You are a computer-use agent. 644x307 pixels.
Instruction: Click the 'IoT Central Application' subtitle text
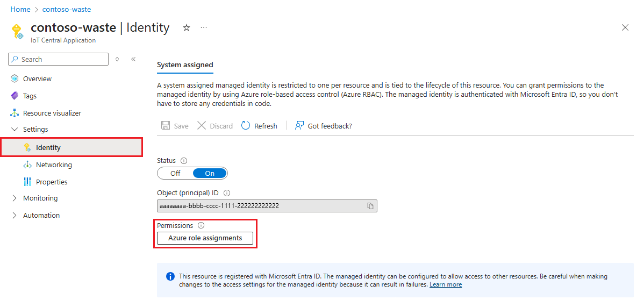[63, 40]
